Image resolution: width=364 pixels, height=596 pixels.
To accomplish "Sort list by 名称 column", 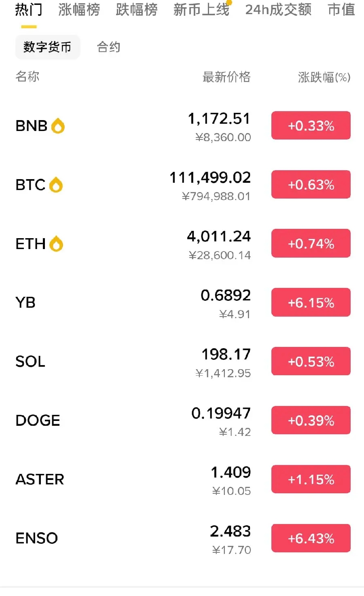I will click(28, 76).
